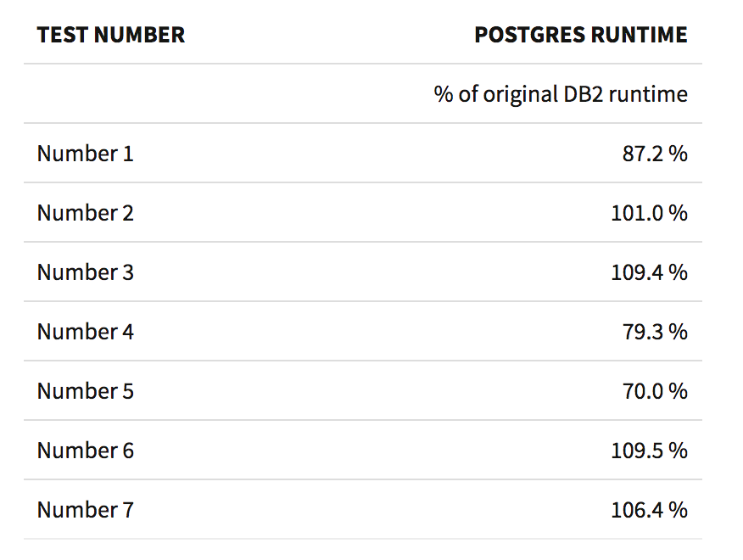743x560 pixels.
Task: Click the 106.4 % runtime value
Action: coord(649,510)
